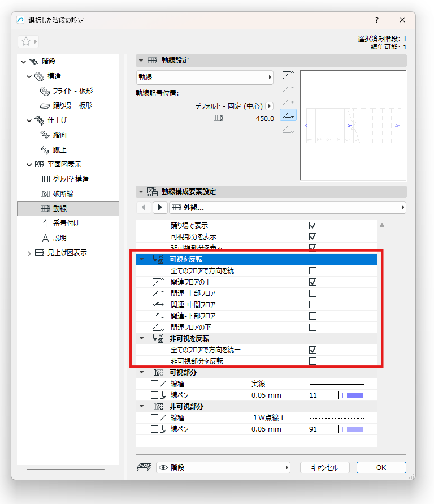The width and height of the screenshot is (434, 504).
Task: Open the 階段 layer dropdown
Action: click(223, 467)
